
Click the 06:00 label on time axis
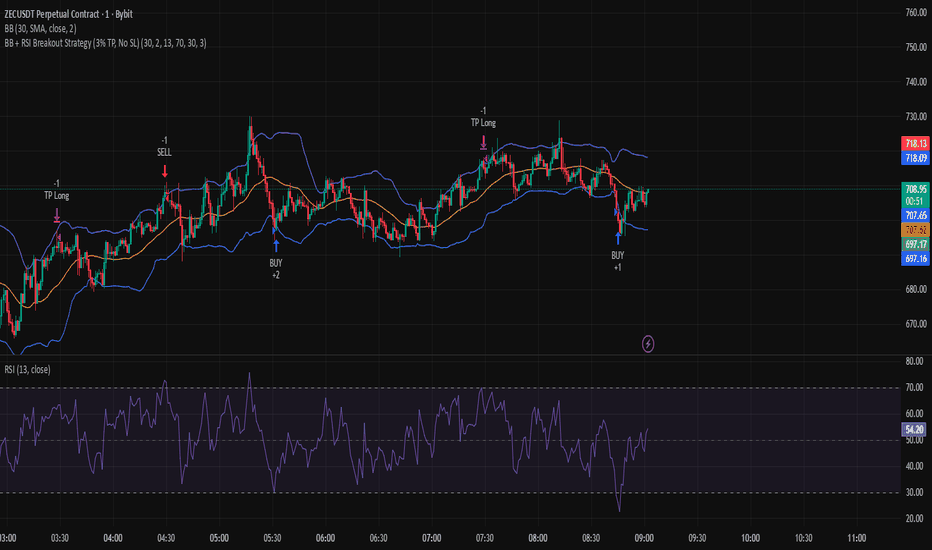pos(325,539)
